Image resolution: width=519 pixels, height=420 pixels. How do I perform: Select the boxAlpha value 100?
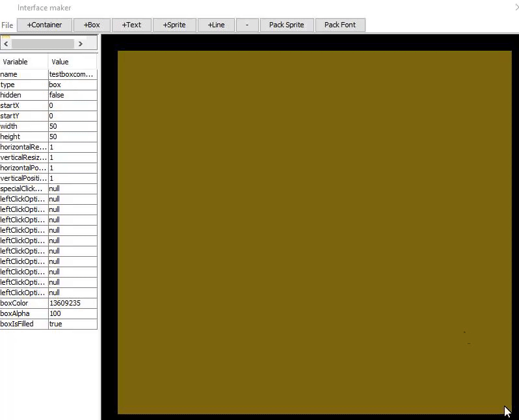point(73,313)
